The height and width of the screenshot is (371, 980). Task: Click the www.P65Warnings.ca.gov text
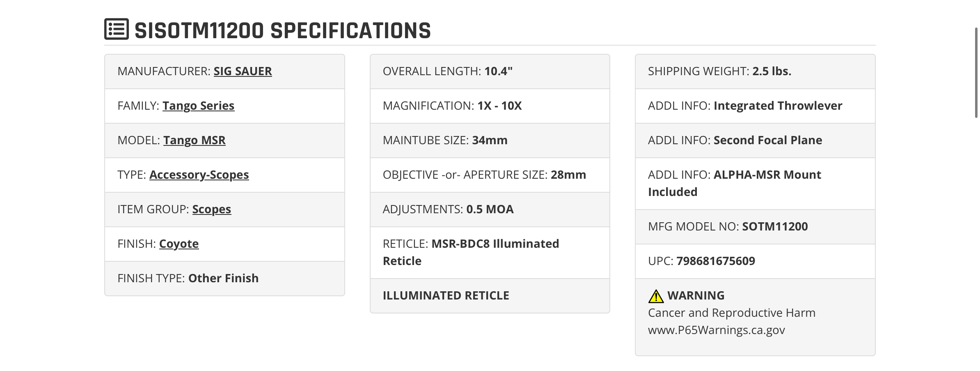[716, 330]
